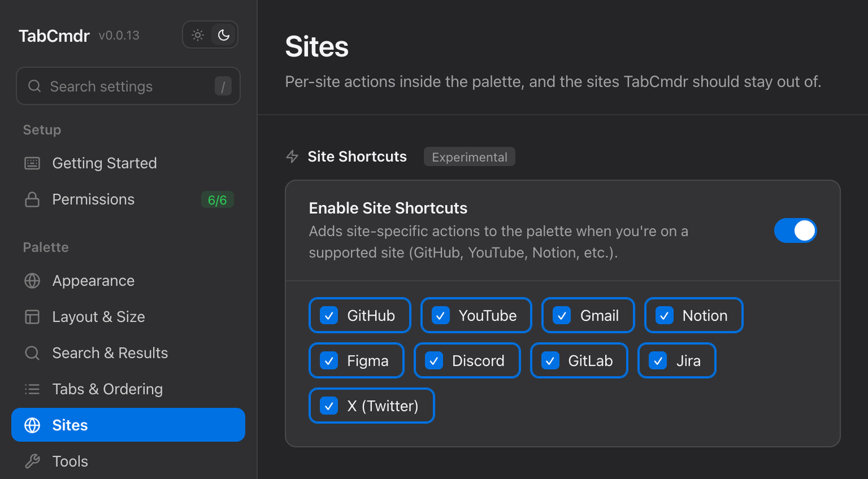
Task: Click the Palette section label
Action: click(46, 247)
